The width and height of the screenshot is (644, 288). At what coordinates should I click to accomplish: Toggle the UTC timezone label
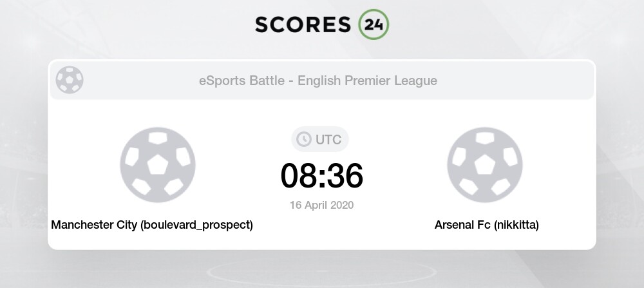[x=328, y=140]
